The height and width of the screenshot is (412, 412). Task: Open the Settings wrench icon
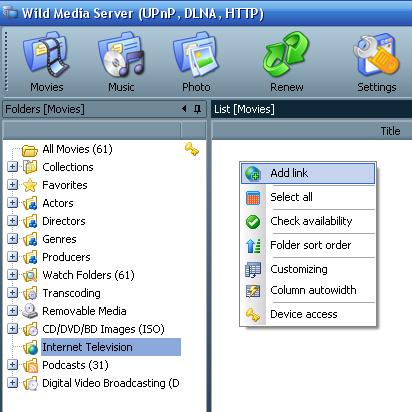pyautogui.click(x=377, y=54)
